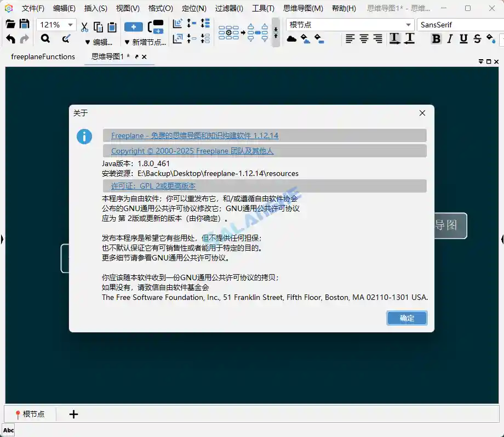Click the 确定 button in the About dialog
This screenshot has width=504, height=437.
(x=406, y=318)
